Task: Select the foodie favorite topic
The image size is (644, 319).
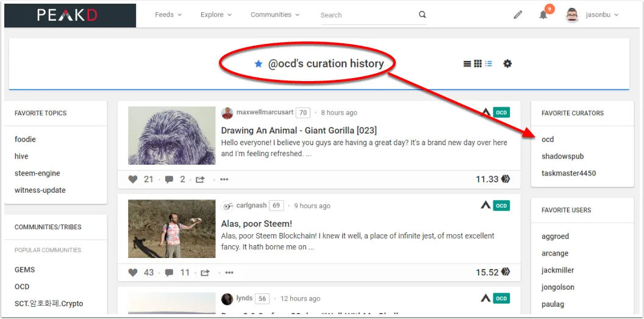Action: [x=25, y=140]
